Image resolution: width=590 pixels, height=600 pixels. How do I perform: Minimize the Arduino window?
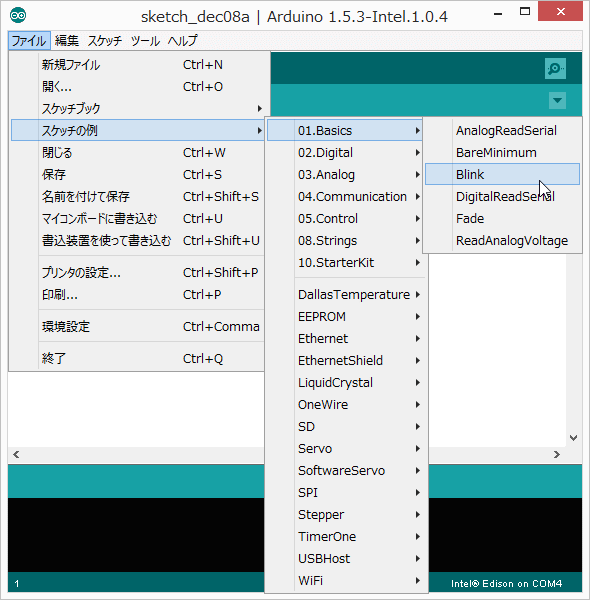(498, 14)
